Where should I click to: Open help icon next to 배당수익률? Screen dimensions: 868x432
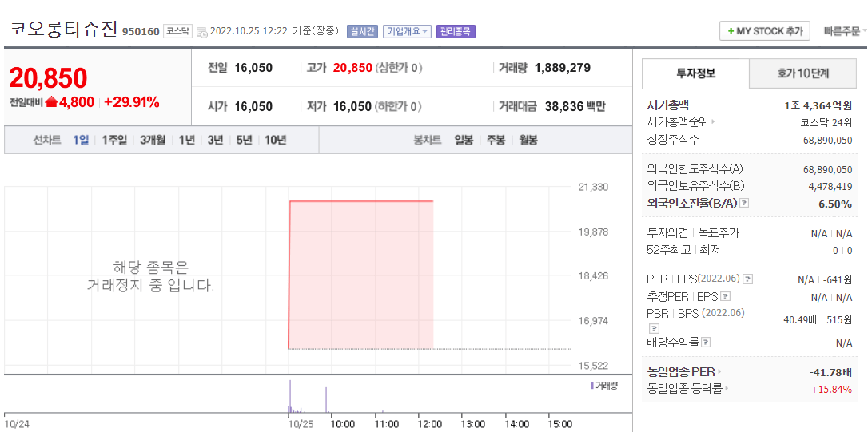point(706,343)
